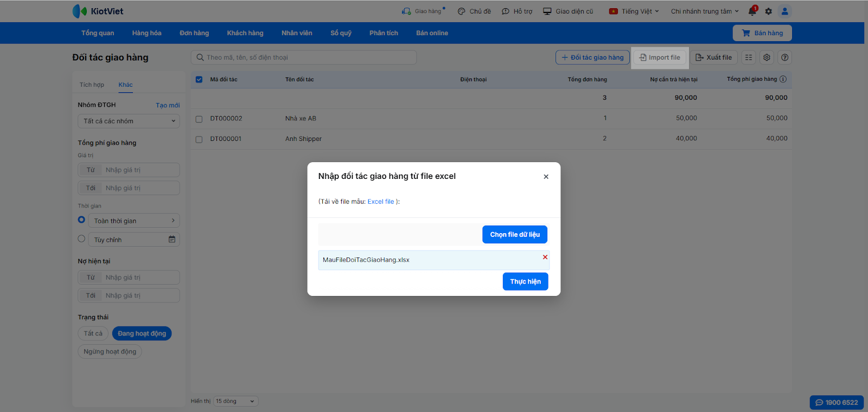This screenshot has height=412, width=868.
Task: Open Đơn hàng menu
Action: [194, 33]
